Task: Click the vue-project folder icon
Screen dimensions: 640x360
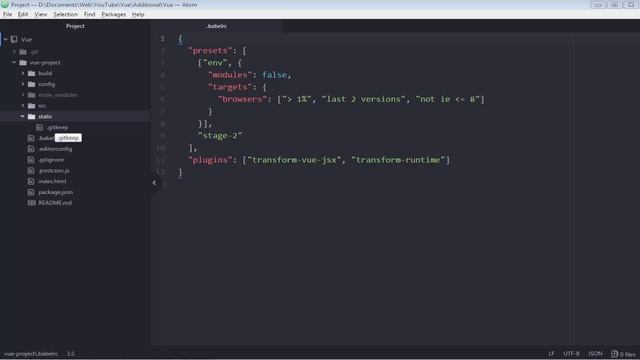Action: pyautogui.click(x=23, y=62)
